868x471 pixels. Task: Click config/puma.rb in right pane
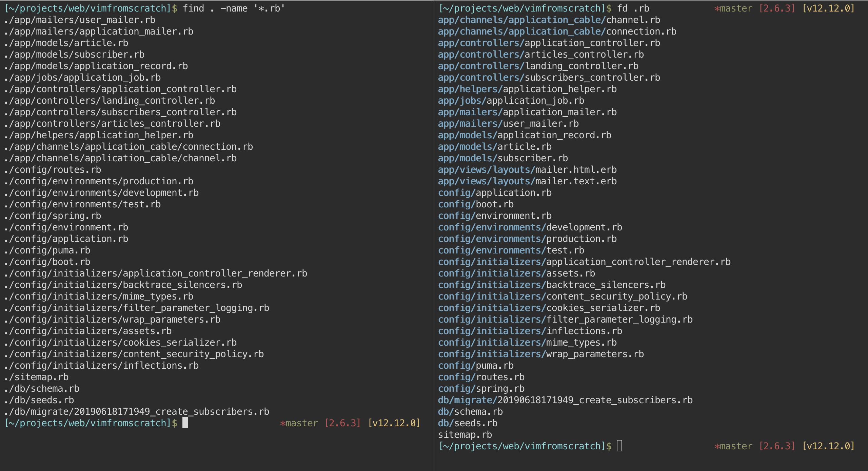pyautogui.click(x=476, y=365)
